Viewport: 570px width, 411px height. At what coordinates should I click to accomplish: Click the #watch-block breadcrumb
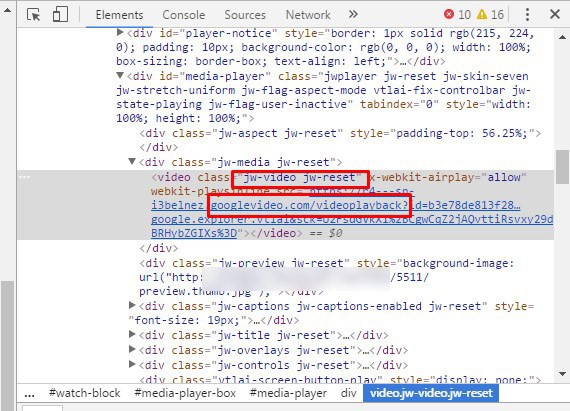[x=84, y=393]
